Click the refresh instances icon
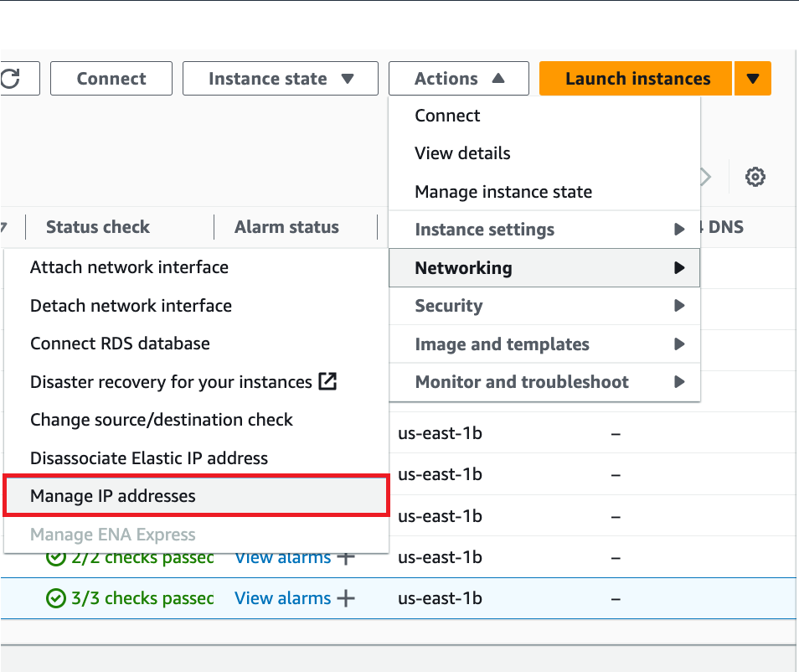 pos(11,79)
